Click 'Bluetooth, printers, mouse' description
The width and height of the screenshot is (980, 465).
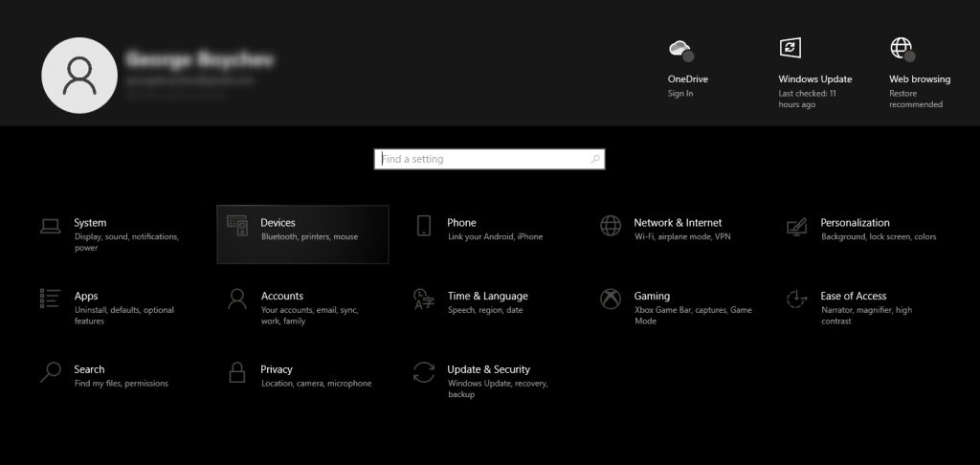click(x=309, y=237)
